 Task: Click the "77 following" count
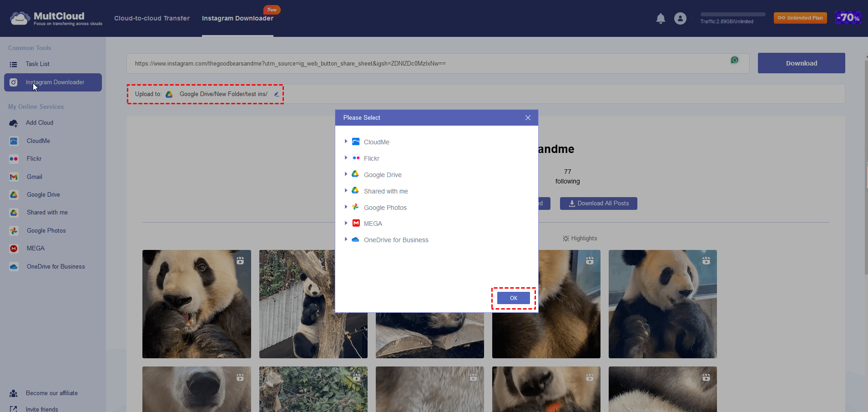(567, 177)
